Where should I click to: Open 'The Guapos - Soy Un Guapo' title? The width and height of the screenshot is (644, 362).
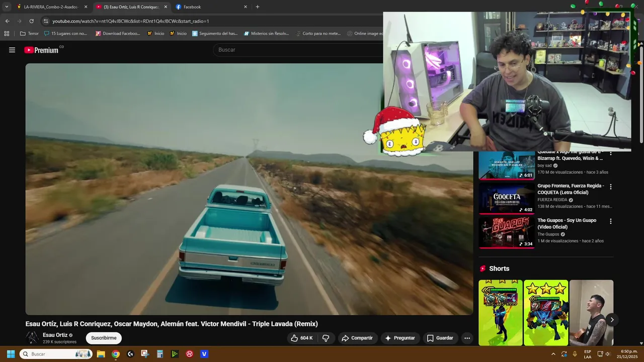(567, 224)
